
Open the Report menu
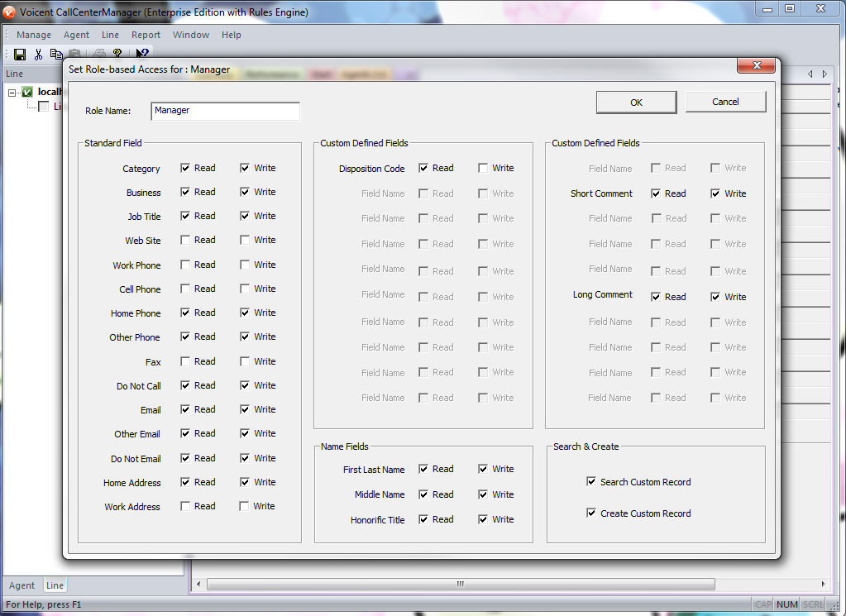(146, 35)
